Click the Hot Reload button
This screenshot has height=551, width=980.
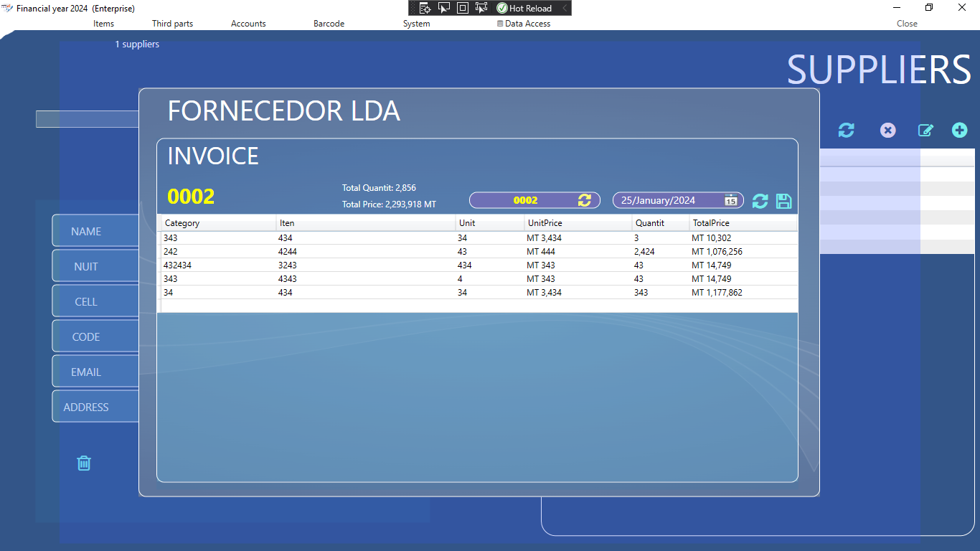tap(524, 8)
